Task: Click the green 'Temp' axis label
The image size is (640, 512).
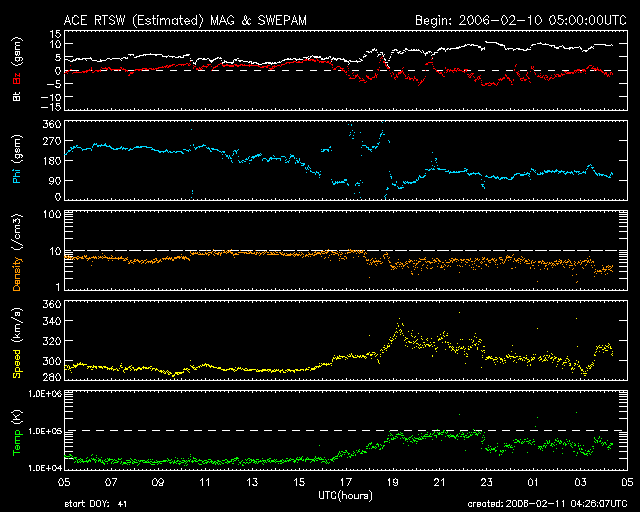Action: [17, 443]
